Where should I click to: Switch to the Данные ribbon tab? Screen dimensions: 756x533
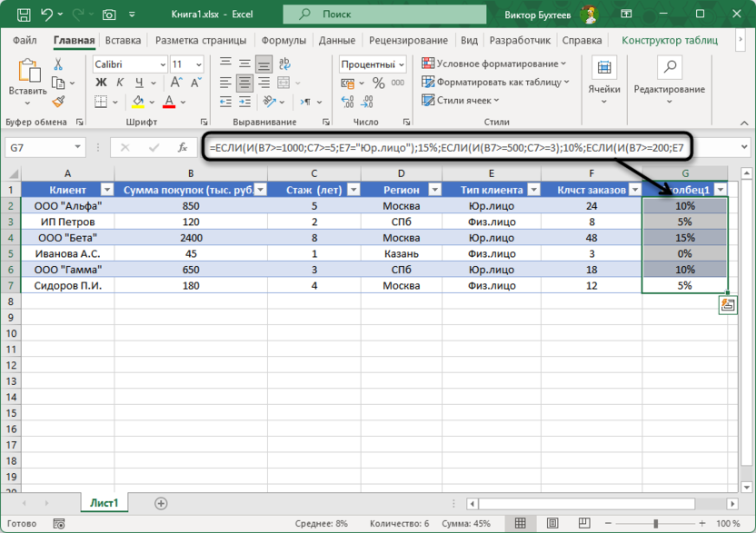pos(337,41)
